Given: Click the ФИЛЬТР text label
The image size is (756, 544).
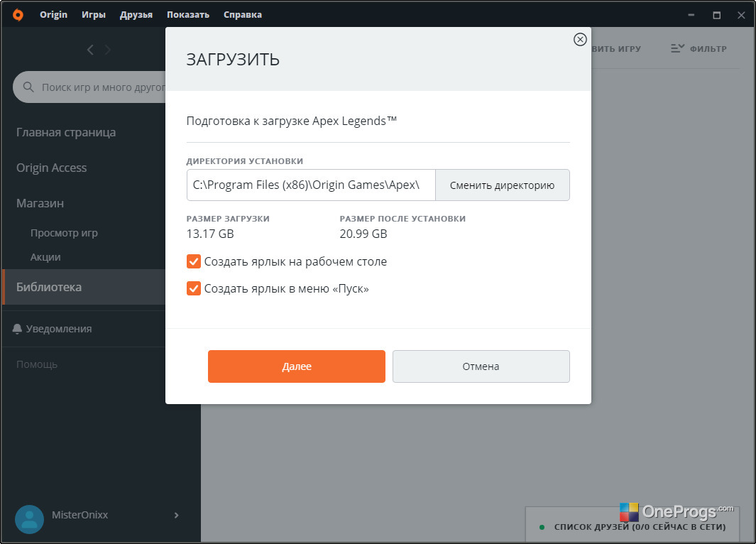Looking at the screenshot, I should 708,49.
